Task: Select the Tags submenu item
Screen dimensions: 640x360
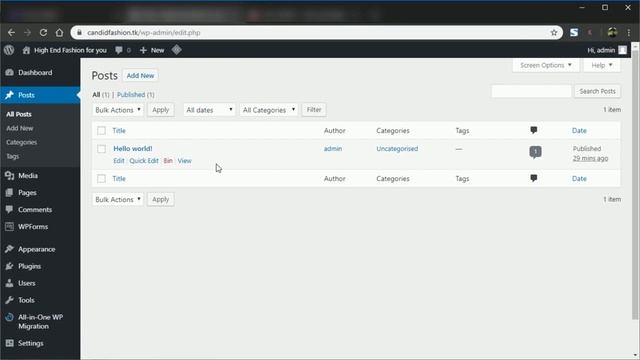Action: point(13,156)
